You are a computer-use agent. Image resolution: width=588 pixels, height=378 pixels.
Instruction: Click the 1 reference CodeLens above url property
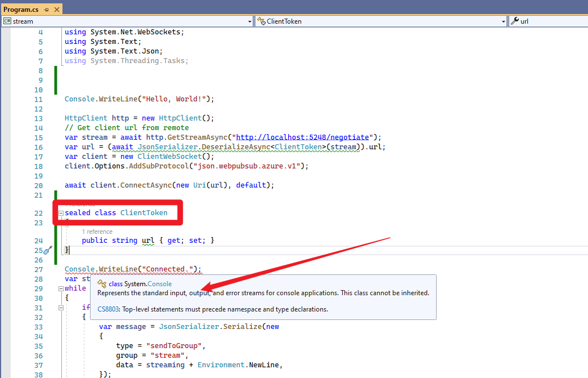97,232
